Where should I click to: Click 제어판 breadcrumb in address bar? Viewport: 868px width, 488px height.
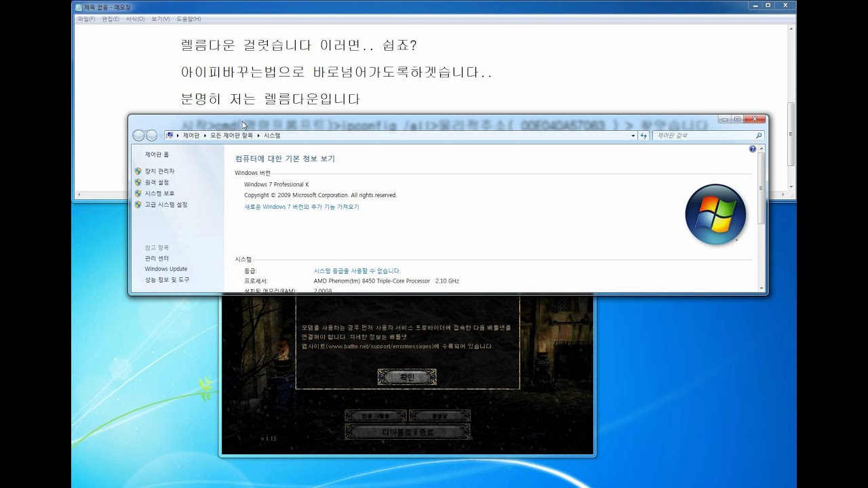coord(191,136)
